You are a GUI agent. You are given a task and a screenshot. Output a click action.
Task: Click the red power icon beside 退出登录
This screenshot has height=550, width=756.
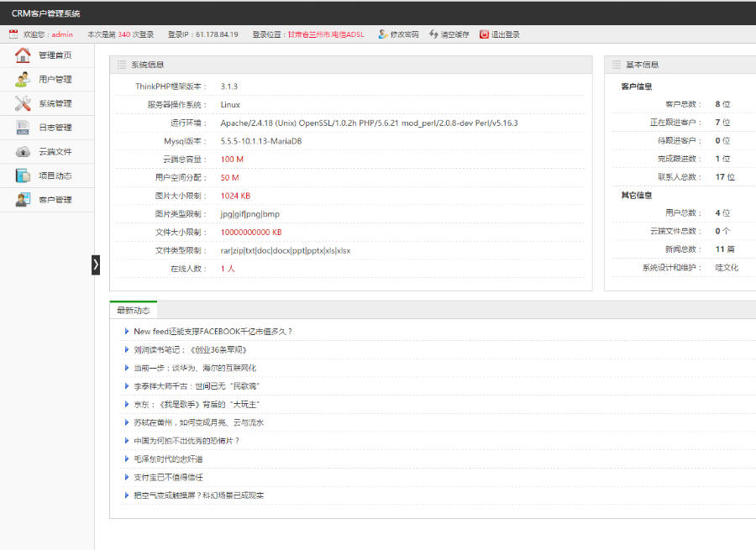[x=484, y=34]
